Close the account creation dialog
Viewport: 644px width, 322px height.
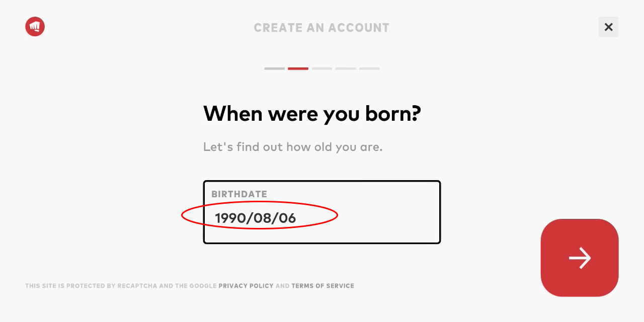608,27
